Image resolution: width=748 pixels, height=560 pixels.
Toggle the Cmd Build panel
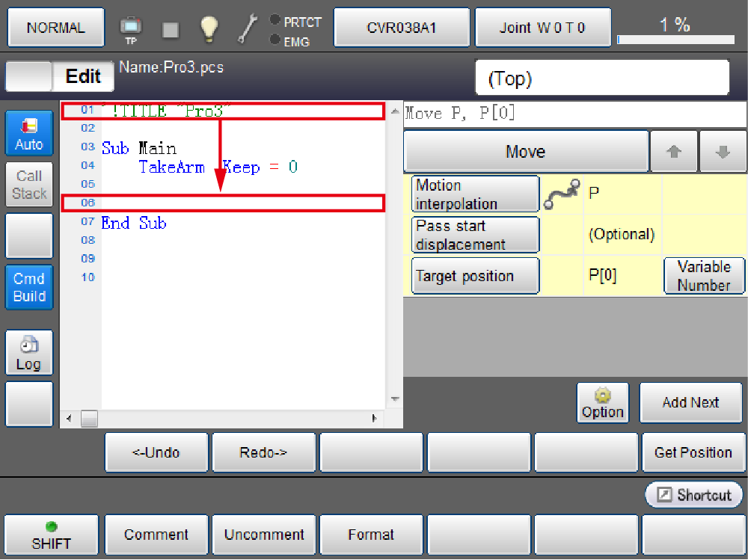pyautogui.click(x=29, y=287)
